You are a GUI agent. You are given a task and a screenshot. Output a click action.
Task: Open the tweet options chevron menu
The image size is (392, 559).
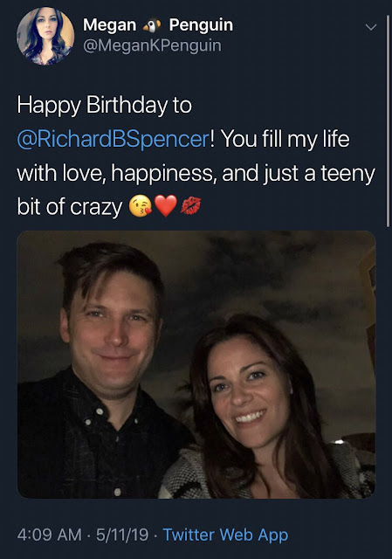(371, 27)
